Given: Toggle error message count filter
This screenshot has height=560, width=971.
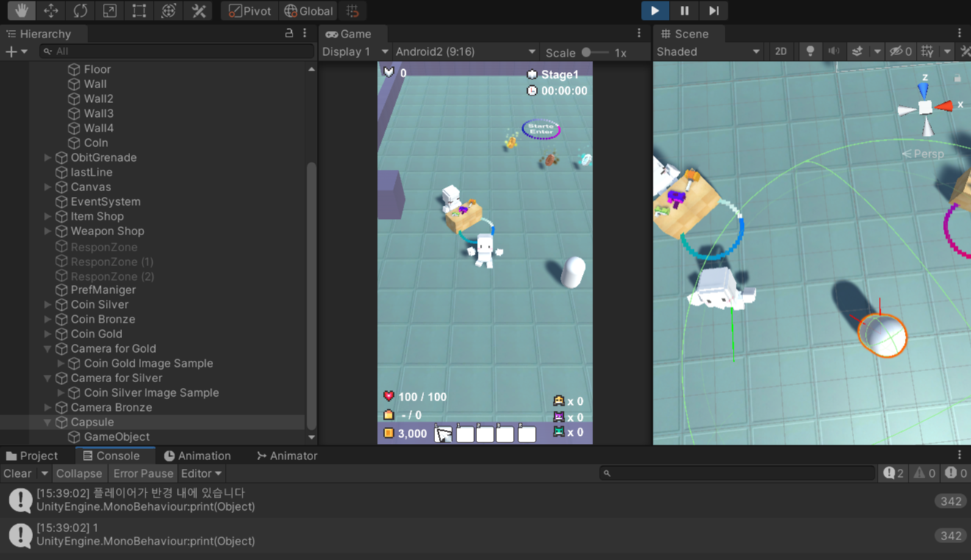Looking at the screenshot, I should point(956,473).
